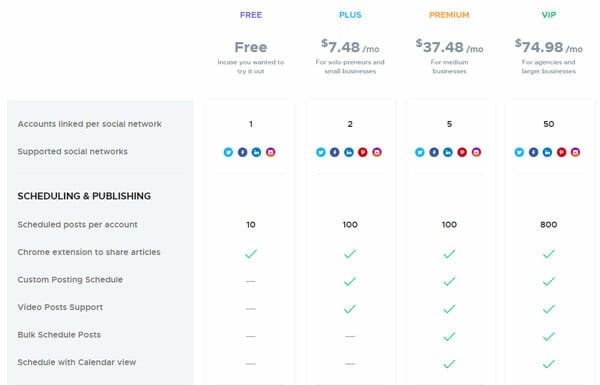Click Bulk Schedule Posts checkmark under Premium
This screenshot has height=385, width=600.
[449, 336]
